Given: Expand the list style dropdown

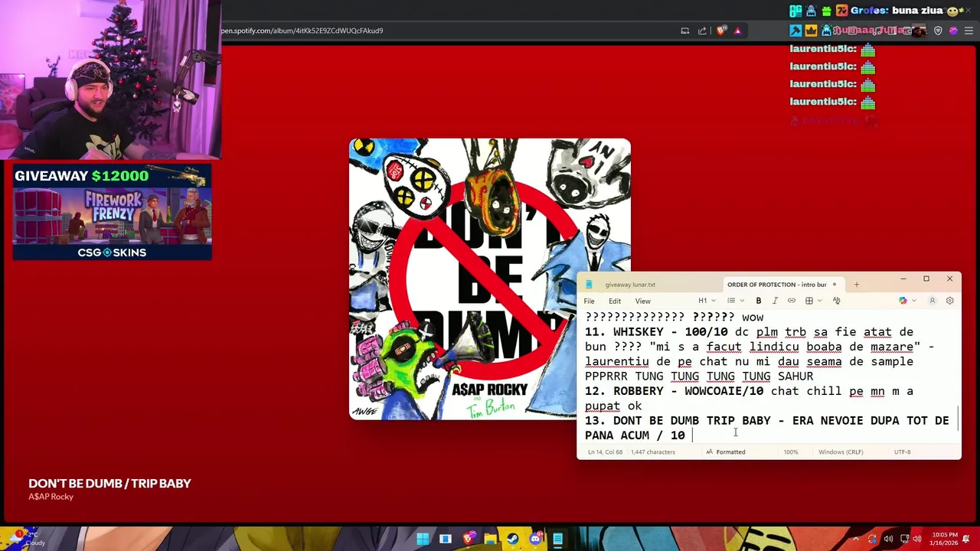Looking at the screenshot, I should pos(735,301).
